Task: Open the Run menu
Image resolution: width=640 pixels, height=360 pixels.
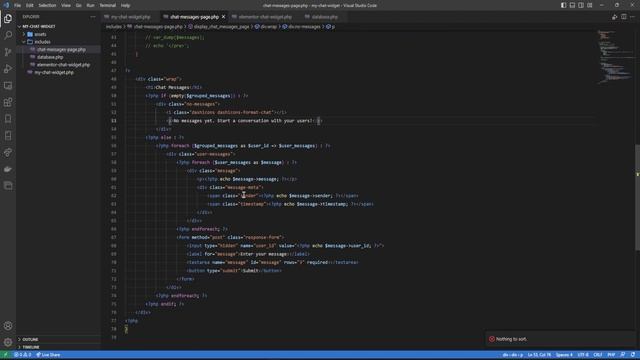Action: [x=91, y=5]
